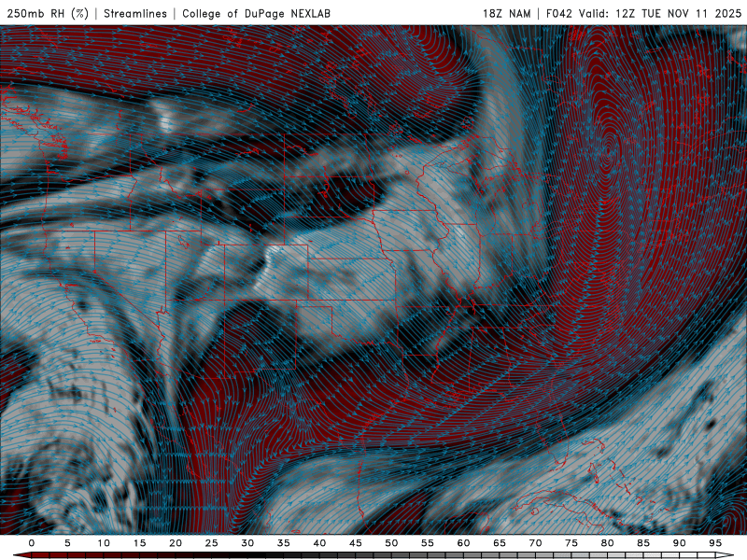Click the 'TUE NOV 11 2025' date text
Screen dimensions: 747x560
pos(691,13)
